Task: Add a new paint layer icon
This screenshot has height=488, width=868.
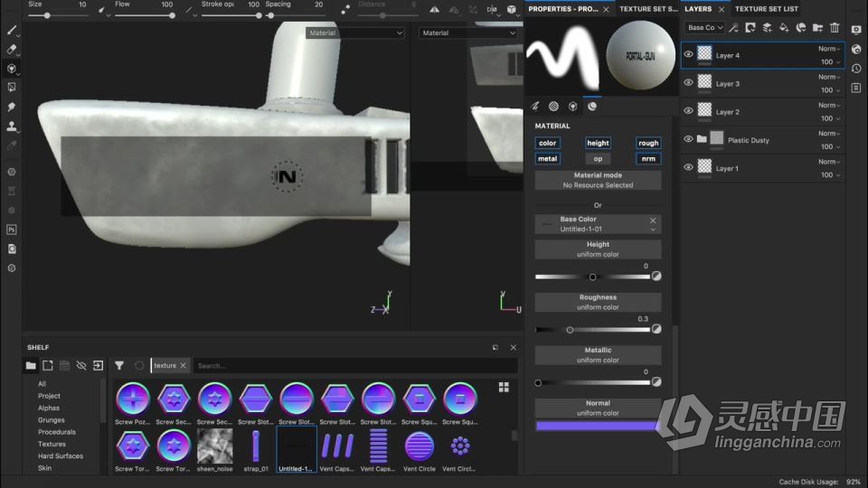Action: [768, 28]
